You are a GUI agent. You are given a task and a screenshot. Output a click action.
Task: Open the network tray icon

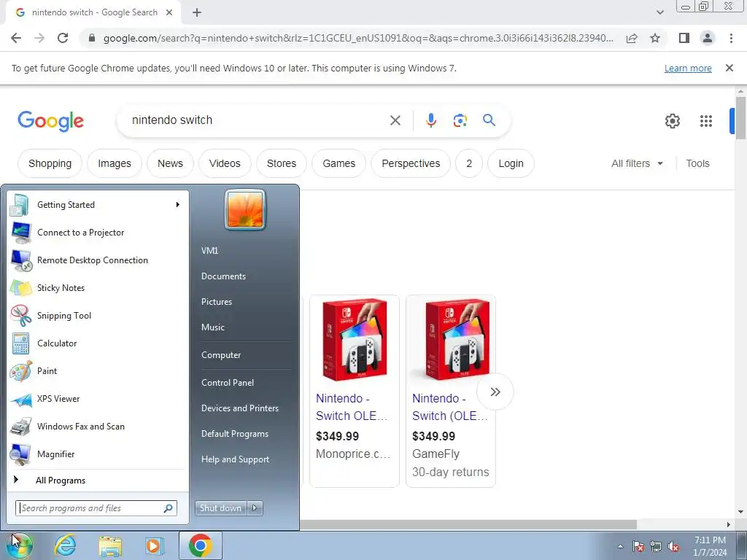click(x=656, y=547)
